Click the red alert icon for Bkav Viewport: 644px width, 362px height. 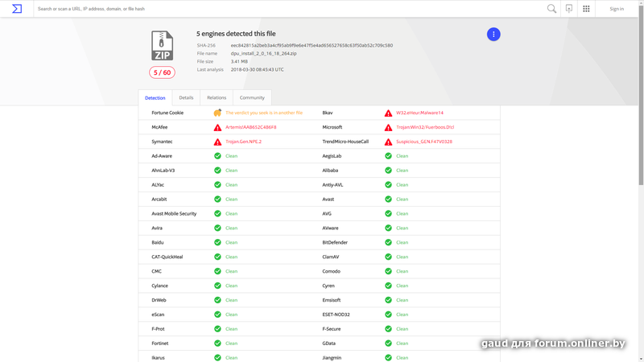pos(388,113)
